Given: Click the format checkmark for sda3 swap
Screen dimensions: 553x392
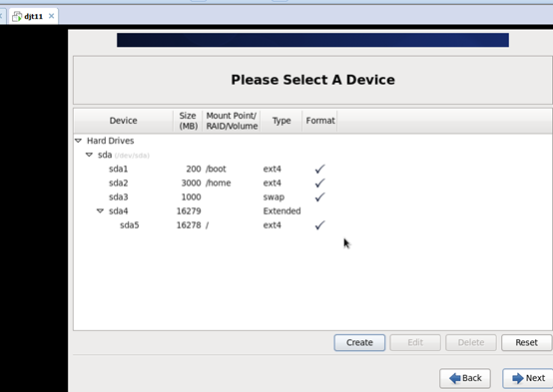Looking at the screenshot, I should pos(319,196).
